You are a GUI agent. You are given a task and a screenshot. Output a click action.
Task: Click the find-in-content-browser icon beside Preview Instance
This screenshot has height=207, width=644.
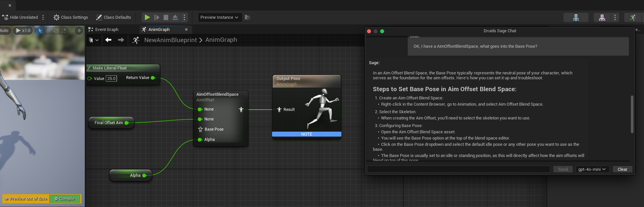coord(247,17)
